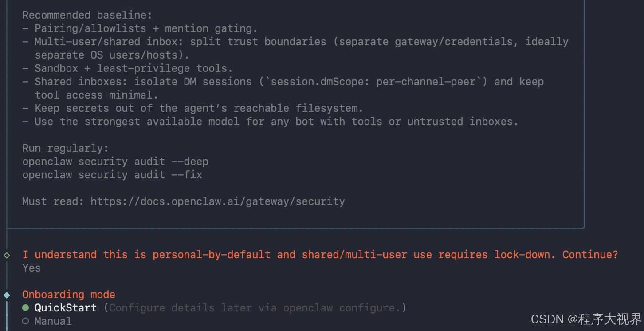The height and width of the screenshot is (331, 644).
Task: Click the 'Recommended baseline:' heading
Action: point(87,15)
